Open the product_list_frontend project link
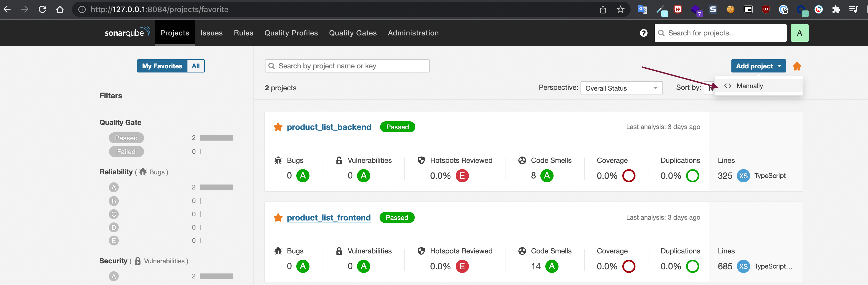868x285 pixels. [x=328, y=217]
